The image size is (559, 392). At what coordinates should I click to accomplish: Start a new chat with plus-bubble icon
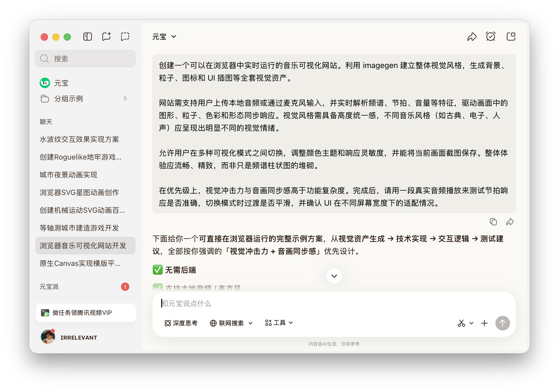coord(106,36)
